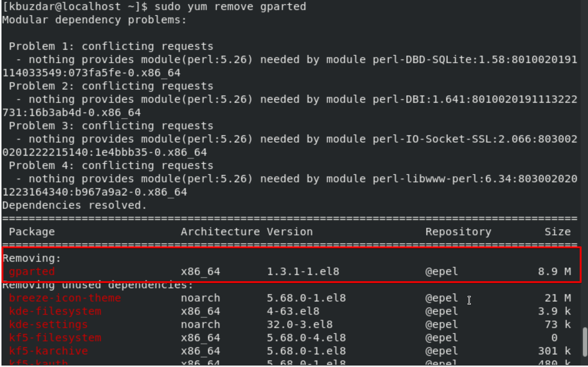Click the 'sudo yum remove gparted' command text

230,7
